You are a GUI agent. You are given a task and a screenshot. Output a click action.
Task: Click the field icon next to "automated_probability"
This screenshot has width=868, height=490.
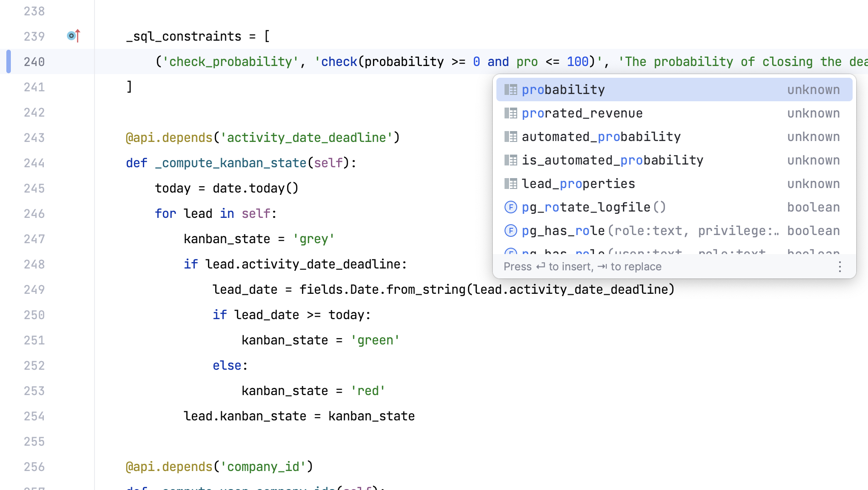(x=511, y=137)
